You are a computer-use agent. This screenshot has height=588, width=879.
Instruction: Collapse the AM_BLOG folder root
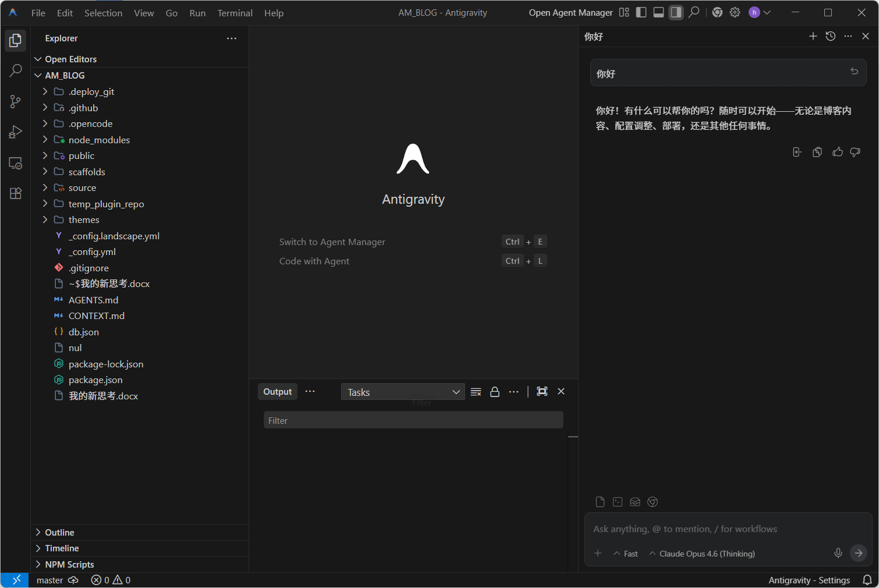point(140,76)
